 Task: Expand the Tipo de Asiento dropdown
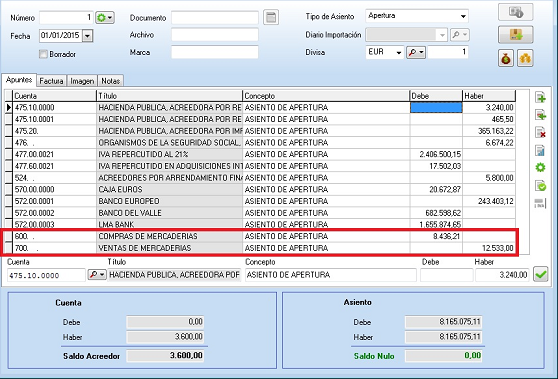(463, 16)
